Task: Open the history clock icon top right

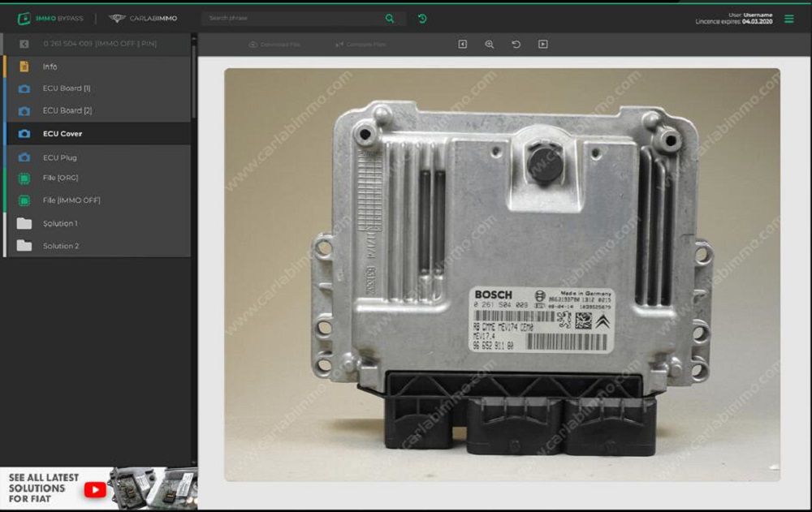Action: (422, 17)
